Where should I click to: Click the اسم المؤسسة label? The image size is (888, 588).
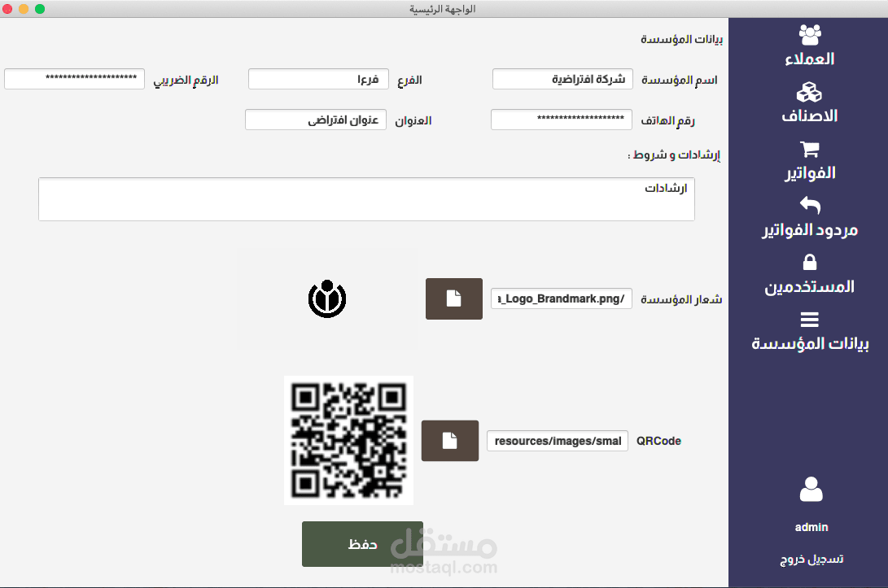pos(679,80)
